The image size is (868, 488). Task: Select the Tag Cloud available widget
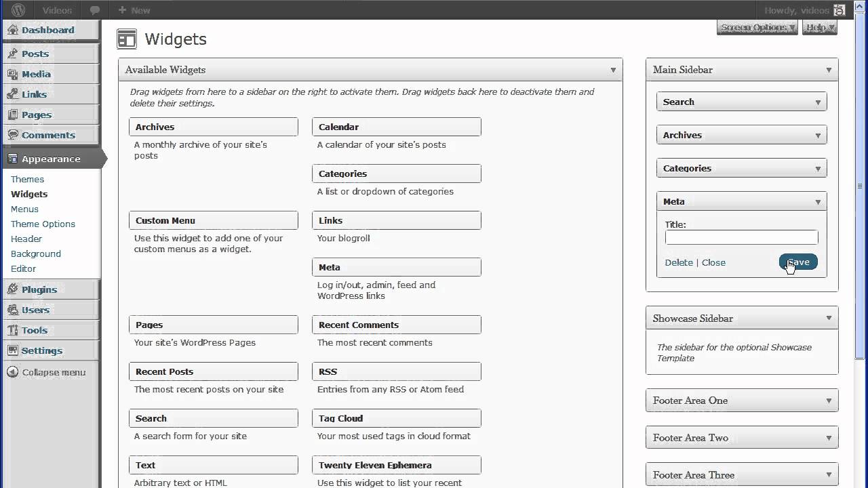(397, 418)
